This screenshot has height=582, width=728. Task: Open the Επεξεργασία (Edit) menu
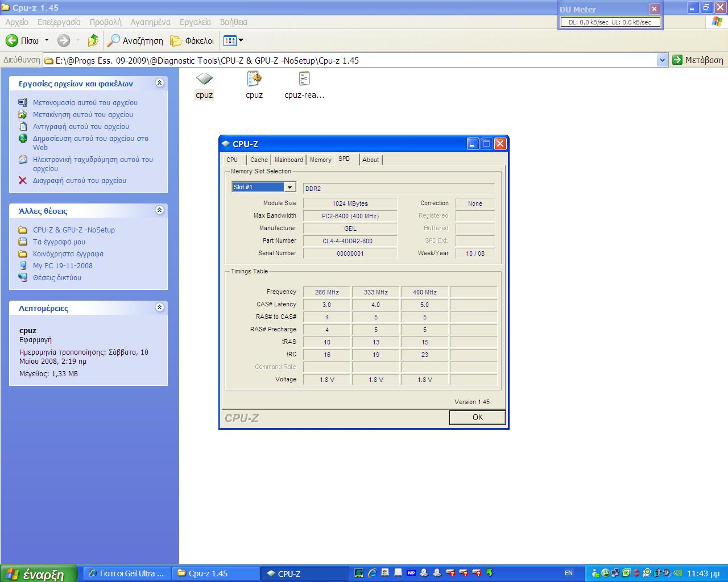coord(59,22)
